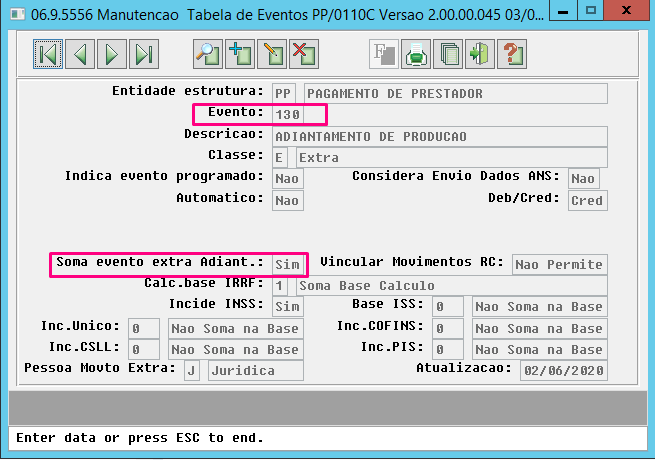Click the Indica evento programado Nao field
Screen dimensions: 655x460
(288, 178)
